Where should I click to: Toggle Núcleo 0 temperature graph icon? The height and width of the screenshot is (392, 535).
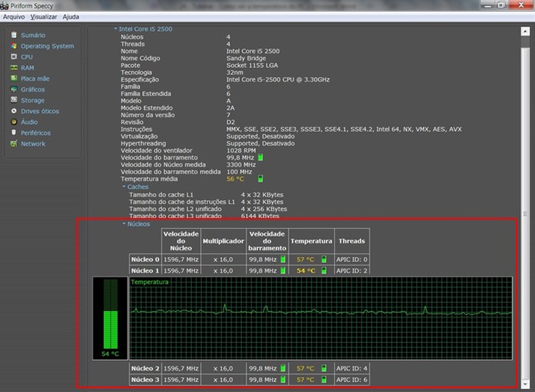coord(324,260)
